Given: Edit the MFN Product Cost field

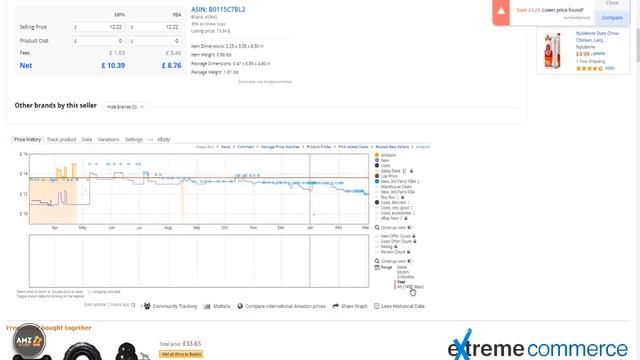Looking at the screenshot, I should pyautogui.click(x=98, y=41).
